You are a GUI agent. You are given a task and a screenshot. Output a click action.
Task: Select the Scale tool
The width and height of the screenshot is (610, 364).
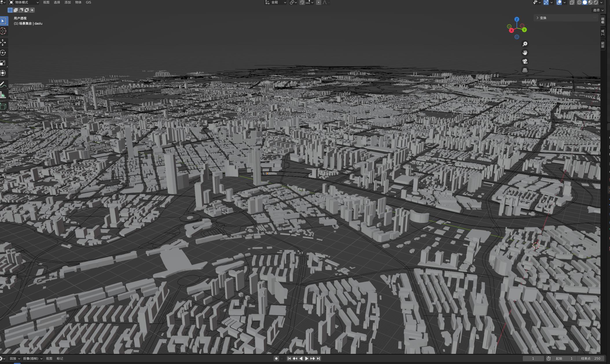pyautogui.click(x=3, y=63)
